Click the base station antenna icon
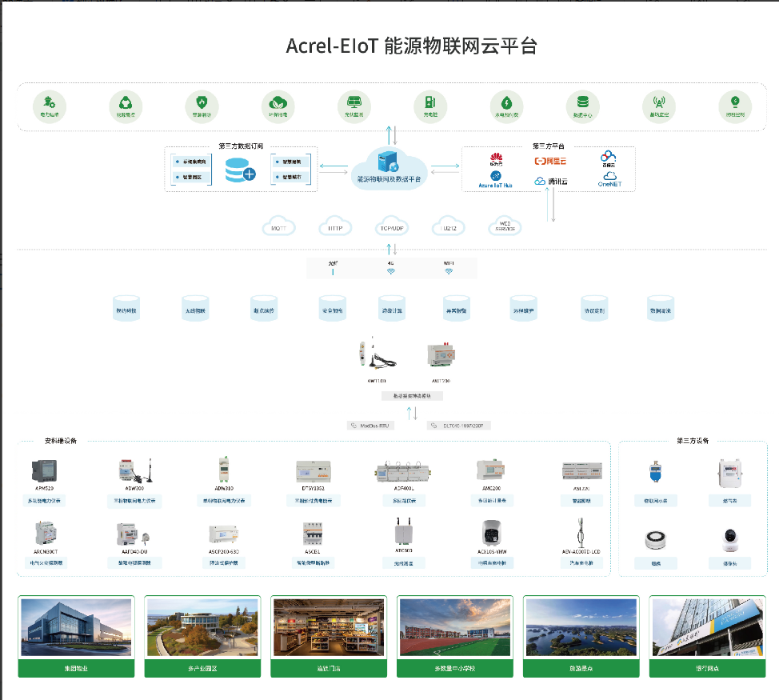 click(x=659, y=103)
